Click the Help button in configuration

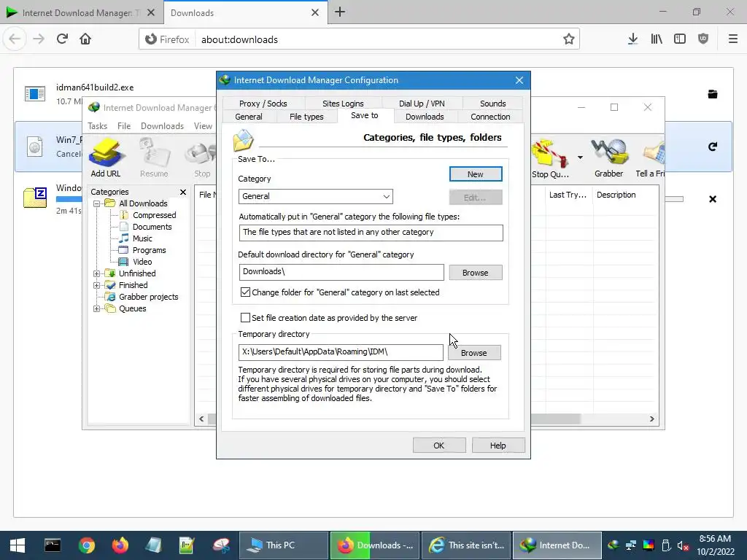(498, 446)
